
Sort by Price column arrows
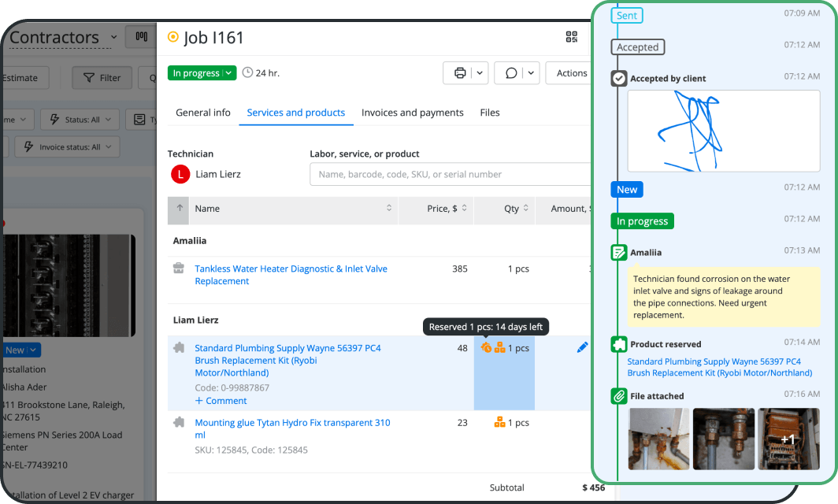tap(464, 209)
